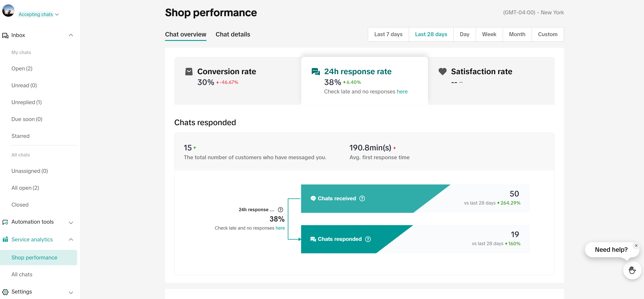Select the Last 7 days range
The width and height of the screenshot is (644, 299).
(388, 34)
